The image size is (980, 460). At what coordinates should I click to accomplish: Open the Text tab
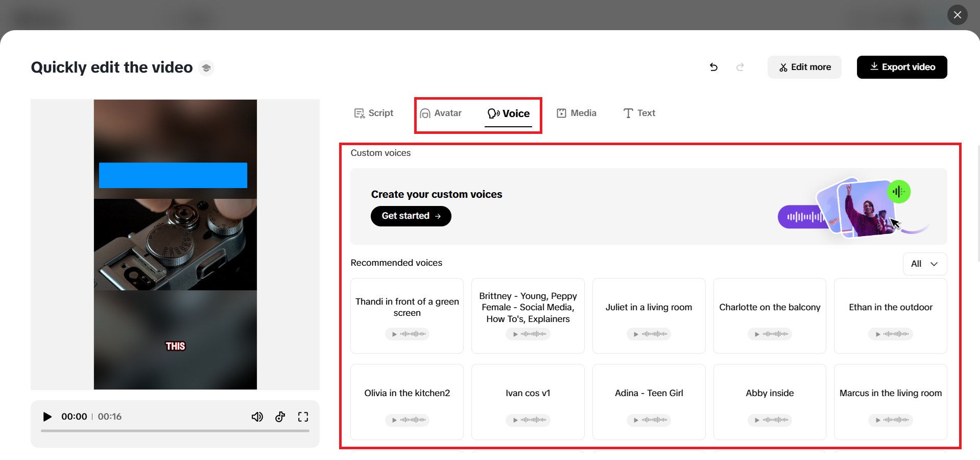639,113
